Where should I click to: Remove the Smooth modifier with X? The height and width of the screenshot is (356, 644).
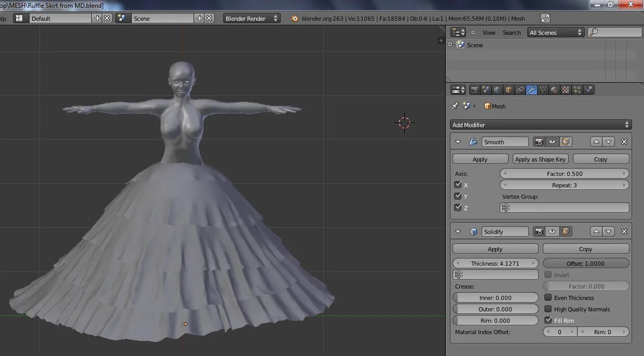624,142
